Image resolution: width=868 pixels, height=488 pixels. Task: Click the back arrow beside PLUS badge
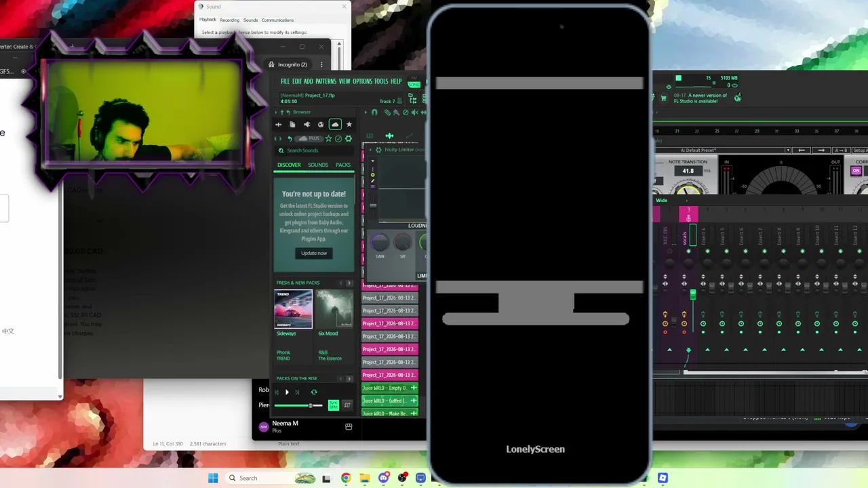pyautogui.click(x=290, y=138)
